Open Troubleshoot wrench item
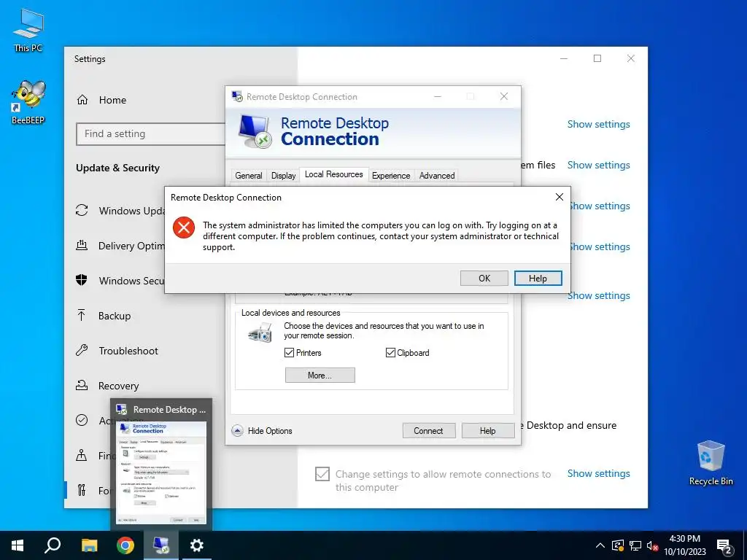 pyautogui.click(x=117, y=351)
